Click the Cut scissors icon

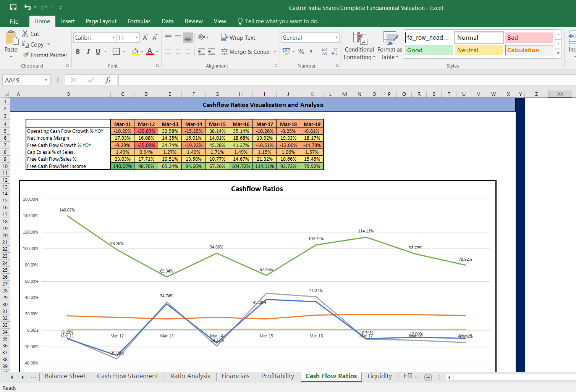point(25,34)
